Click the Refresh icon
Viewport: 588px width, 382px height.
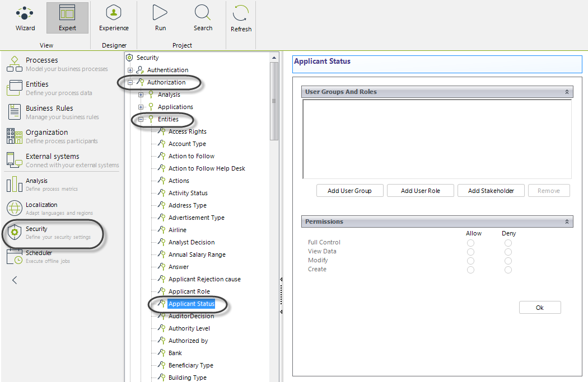pyautogui.click(x=241, y=14)
